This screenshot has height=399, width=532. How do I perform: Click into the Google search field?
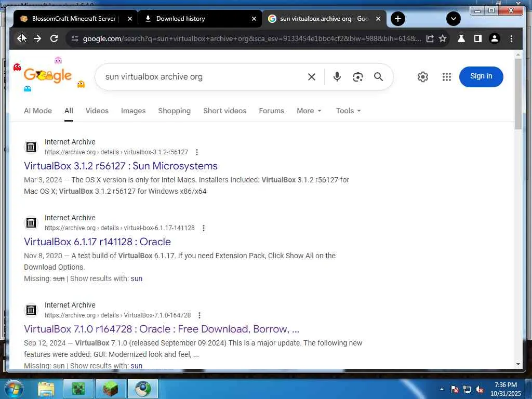coord(204,77)
